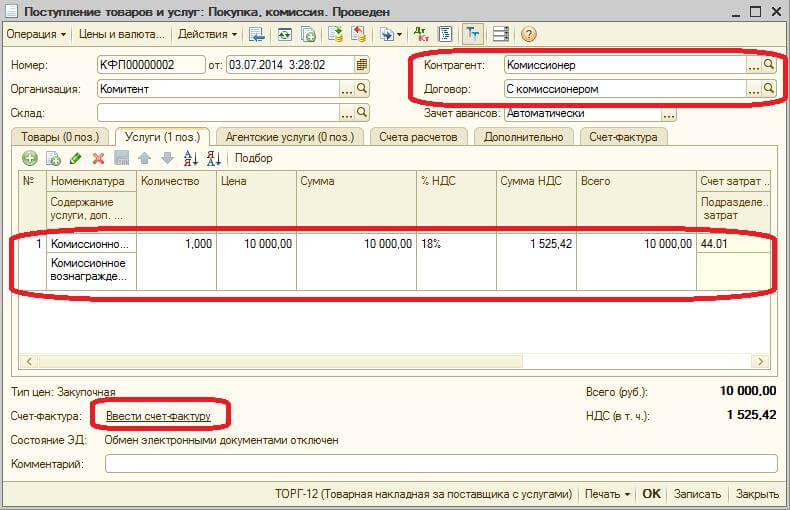Click into the Комментарий input field
The height and width of the screenshot is (510, 790).
[440, 463]
